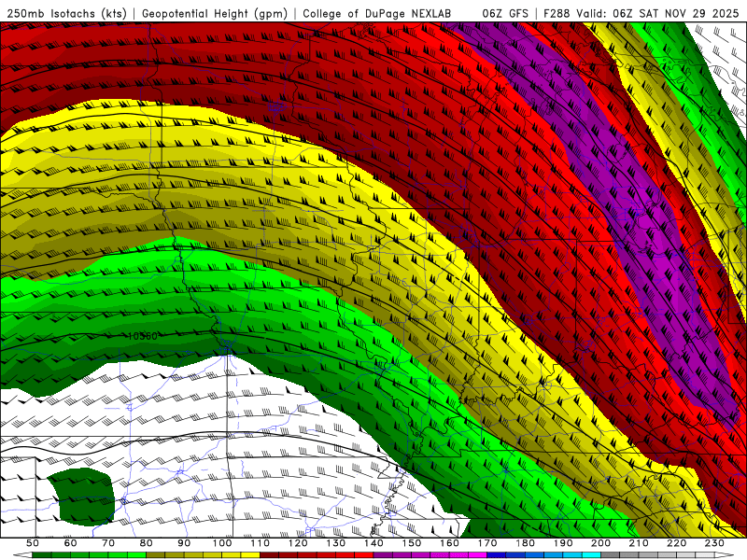The height and width of the screenshot is (560, 747).
Task: Click the '150' scale value
Action: coord(411,543)
